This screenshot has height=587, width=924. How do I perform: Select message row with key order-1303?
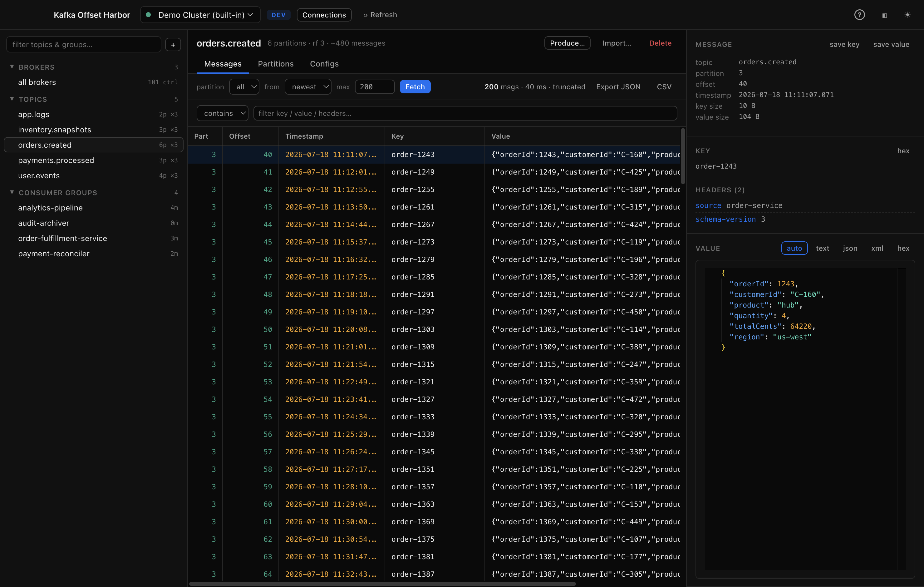pos(434,329)
